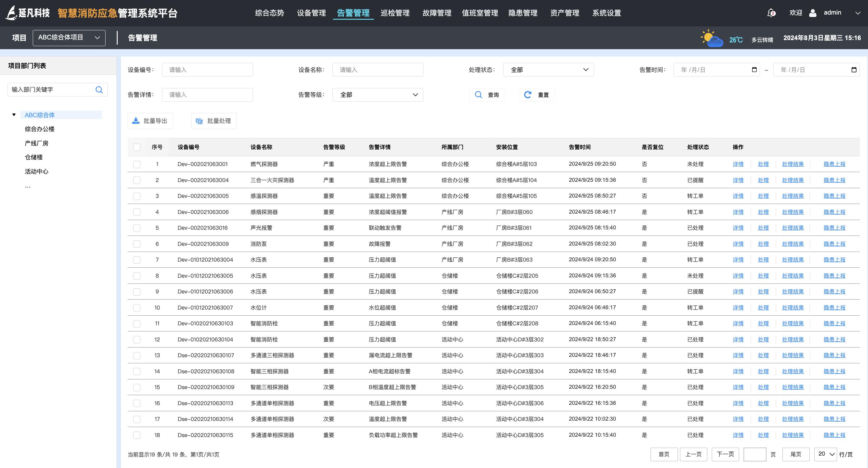The image size is (868, 468).
Task: Check the checkbox for 声光报警 row 5
Action: 137,228
